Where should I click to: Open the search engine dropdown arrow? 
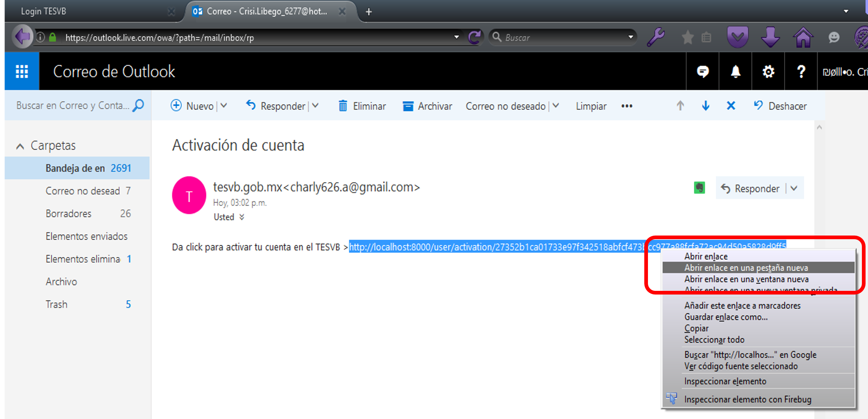click(x=631, y=37)
